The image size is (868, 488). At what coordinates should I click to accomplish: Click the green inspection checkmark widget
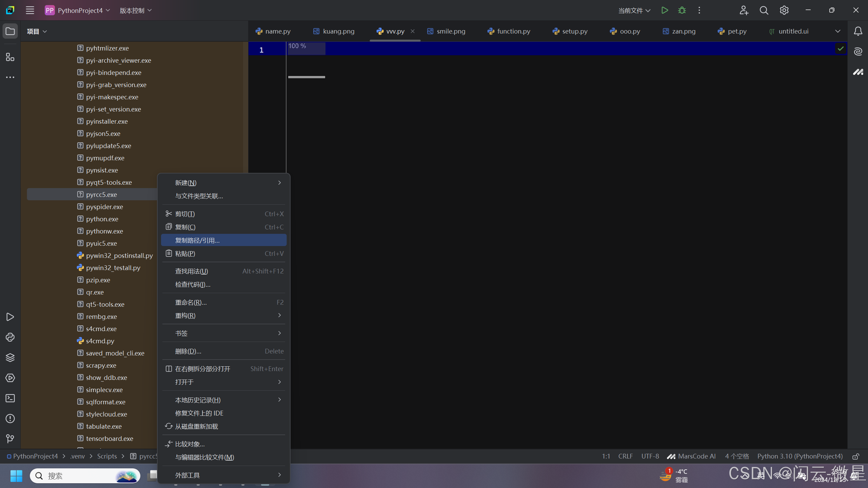click(841, 49)
